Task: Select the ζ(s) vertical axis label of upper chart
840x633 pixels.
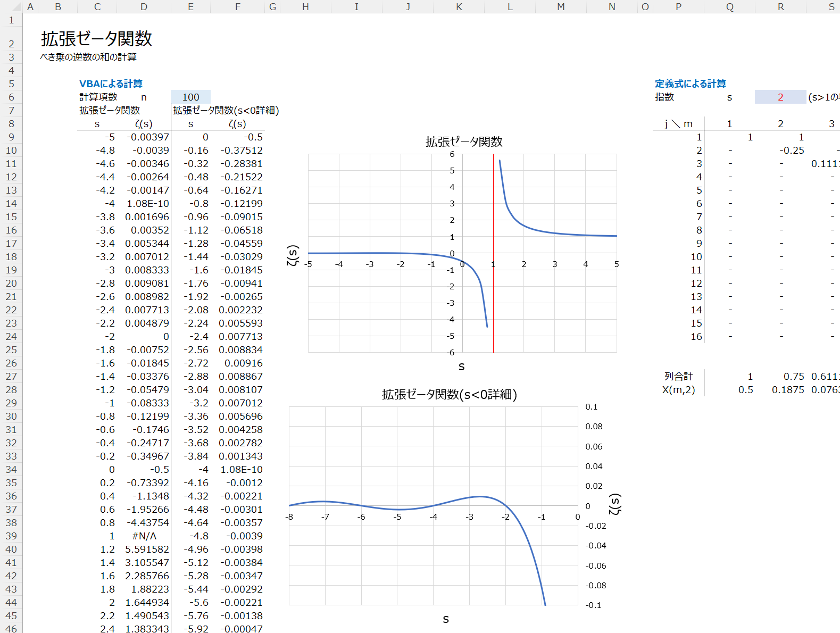Action: tap(293, 255)
